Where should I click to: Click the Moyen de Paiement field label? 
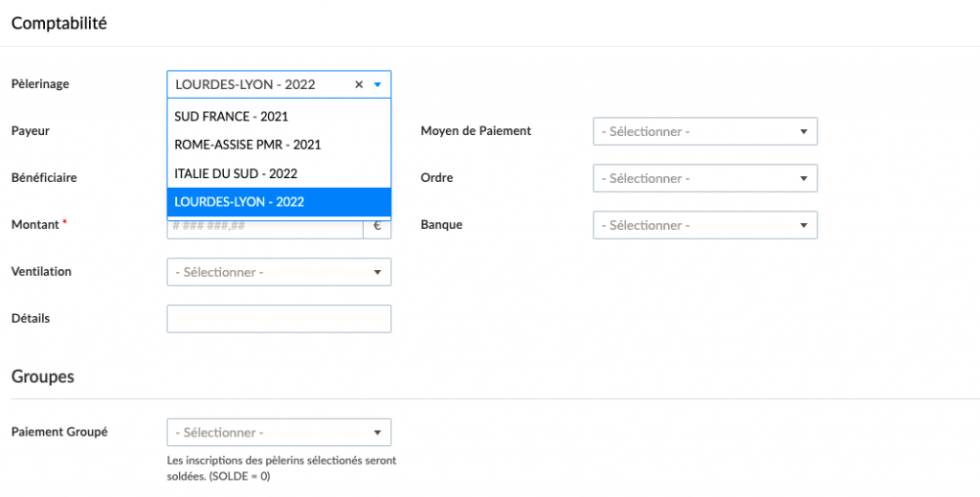476,130
